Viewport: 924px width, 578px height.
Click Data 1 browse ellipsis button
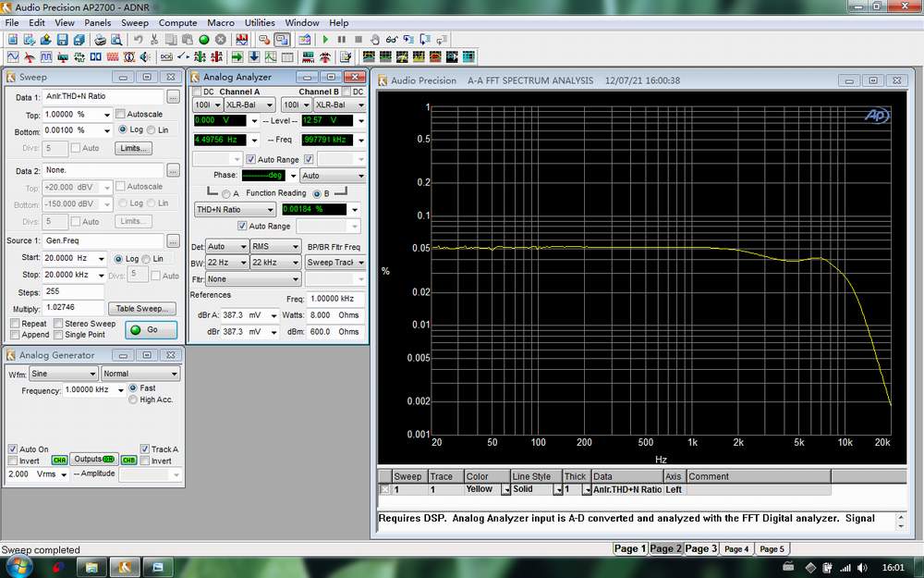(173, 97)
